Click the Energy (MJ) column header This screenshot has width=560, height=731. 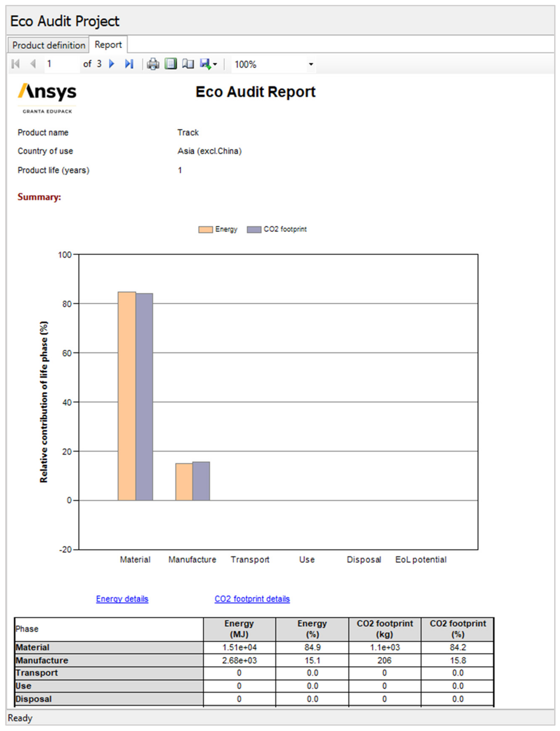click(239, 629)
